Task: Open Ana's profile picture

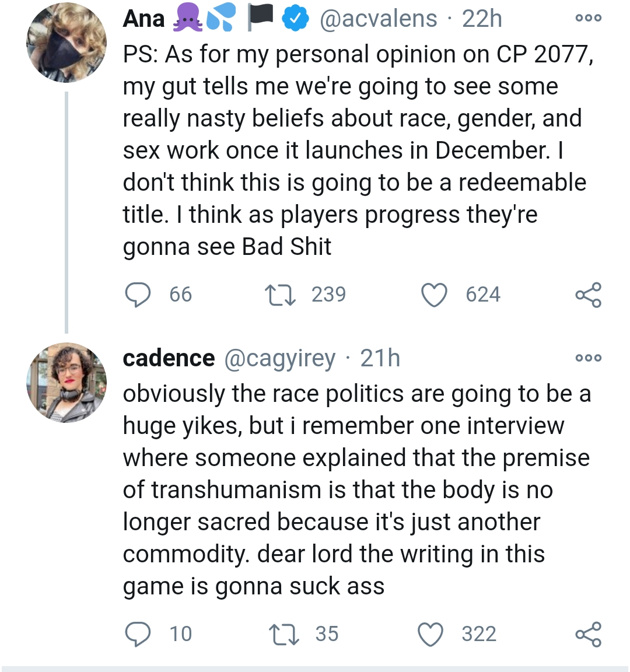Action: [x=66, y=43]
